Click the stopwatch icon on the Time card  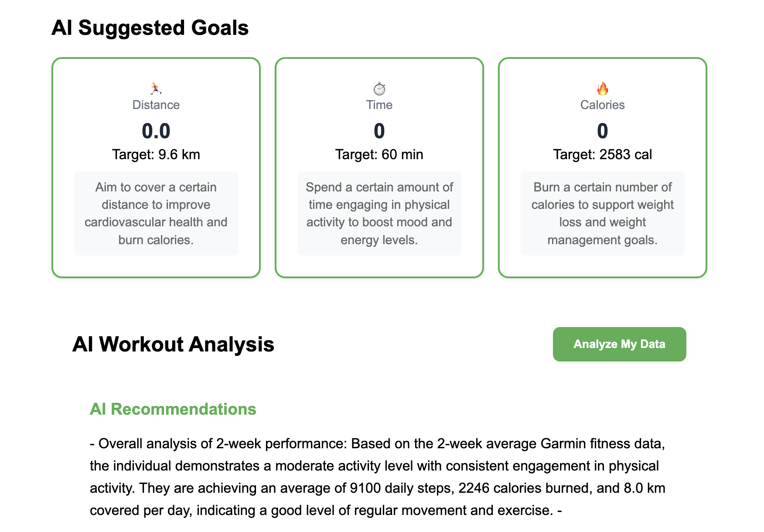[379, 89]
